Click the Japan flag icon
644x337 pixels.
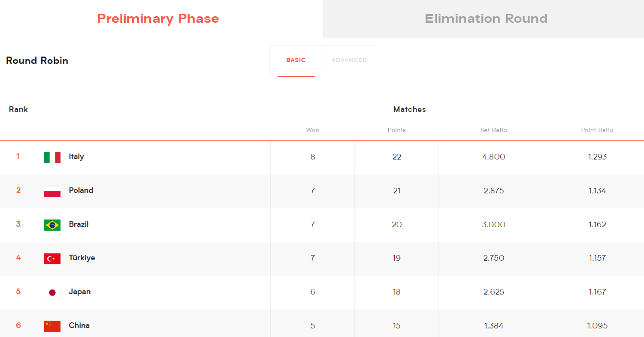pos(52,292)
